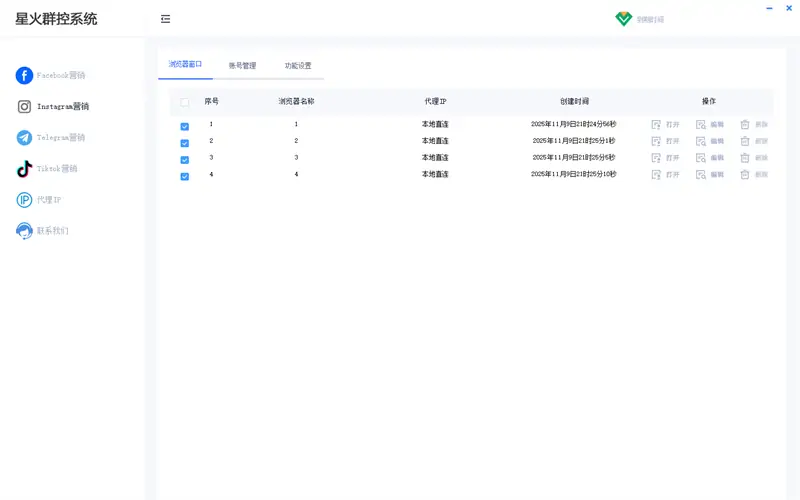Open Facebook营销 in the sidebar
This screenshot has height=500, width=800.
(x=51, y=76)
